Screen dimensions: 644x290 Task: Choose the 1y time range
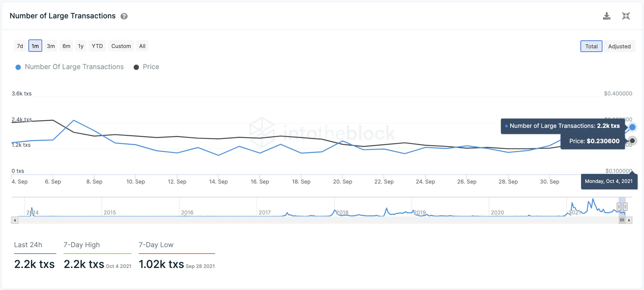click(x=81, y=46)
